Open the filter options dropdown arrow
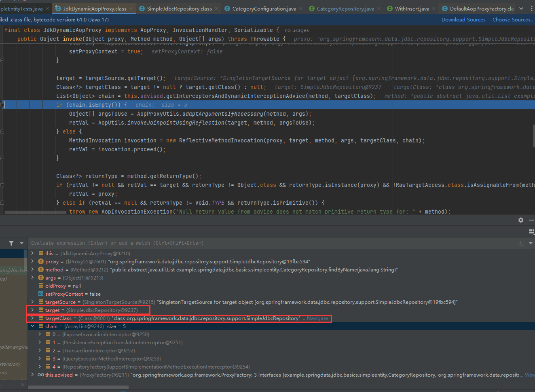Image resolution: width=535 pixels, height=392 pixels. 21,243
